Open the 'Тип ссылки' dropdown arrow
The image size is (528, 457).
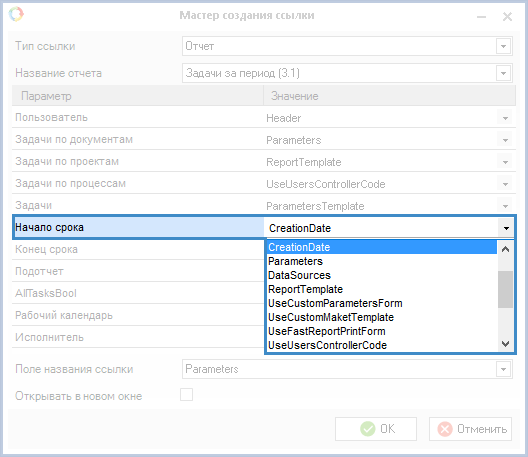pos(503,46)
